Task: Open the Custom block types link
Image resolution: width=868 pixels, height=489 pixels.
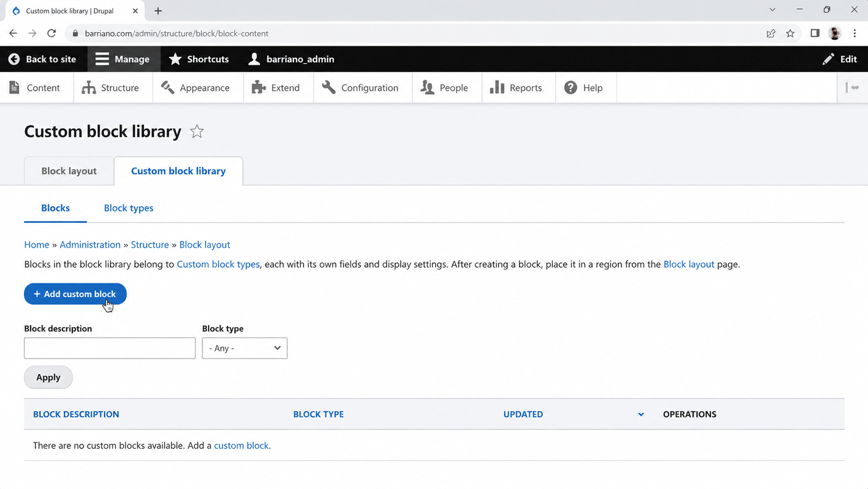Action: pyautogui.click(x=218, y=265)
